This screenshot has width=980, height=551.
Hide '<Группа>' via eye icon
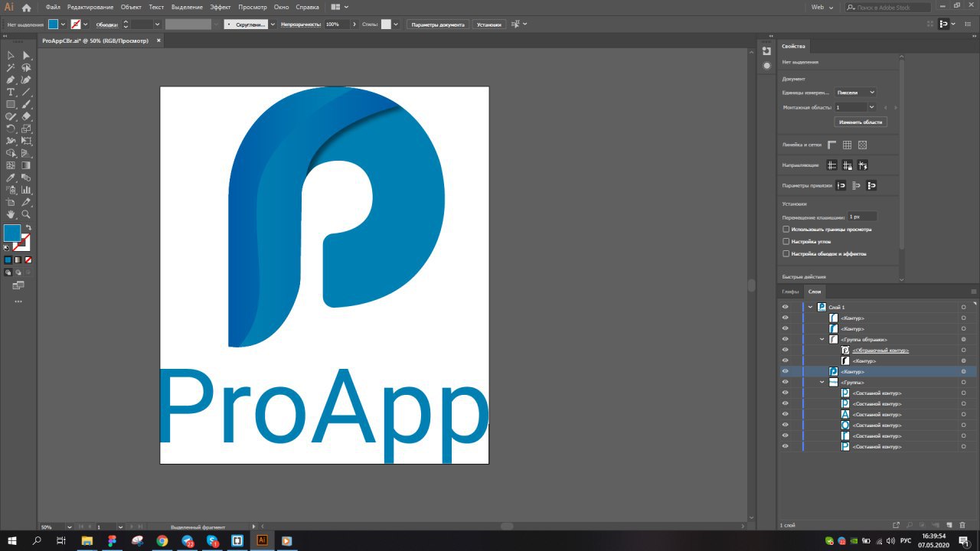pos(785,382)
